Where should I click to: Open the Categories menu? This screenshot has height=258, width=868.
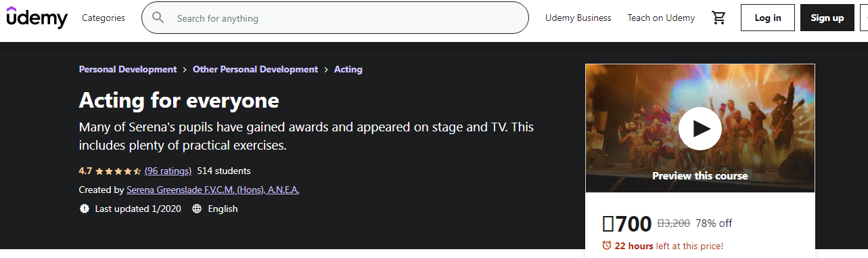coord(104,18)
